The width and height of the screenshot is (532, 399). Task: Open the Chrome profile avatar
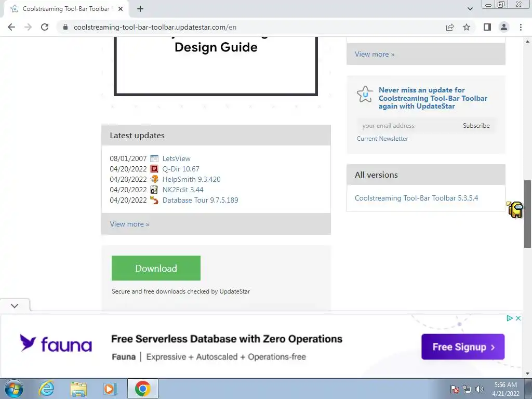click(504, 27)
